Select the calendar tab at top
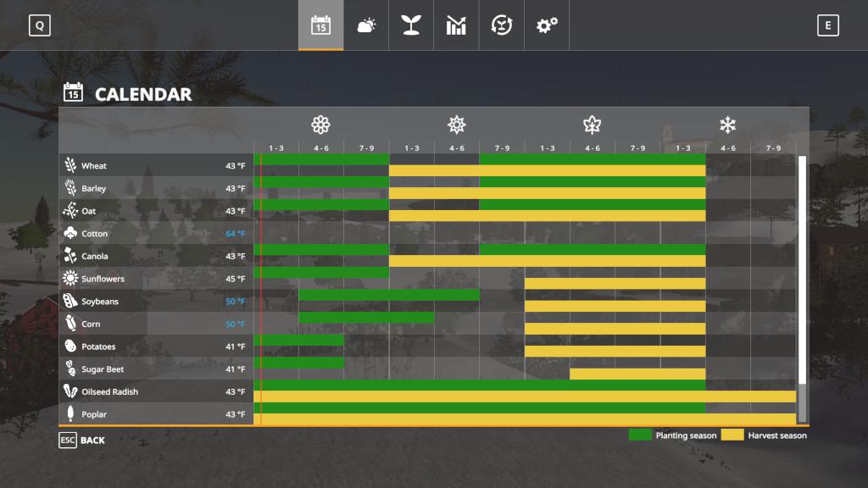868x488 pixels. 320,25
